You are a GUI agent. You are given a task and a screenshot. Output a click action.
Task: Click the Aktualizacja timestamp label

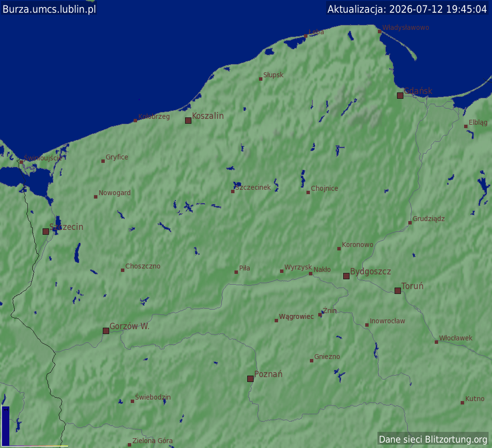tap(407, 9)
